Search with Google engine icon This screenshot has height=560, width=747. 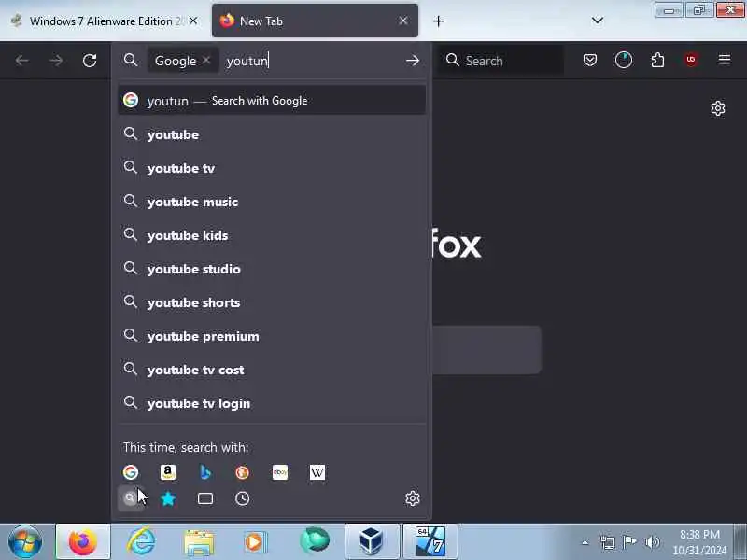131,472
